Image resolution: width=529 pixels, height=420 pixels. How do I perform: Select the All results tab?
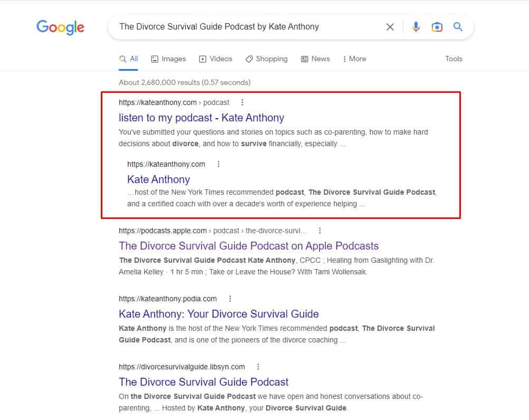tap(128, 59)
